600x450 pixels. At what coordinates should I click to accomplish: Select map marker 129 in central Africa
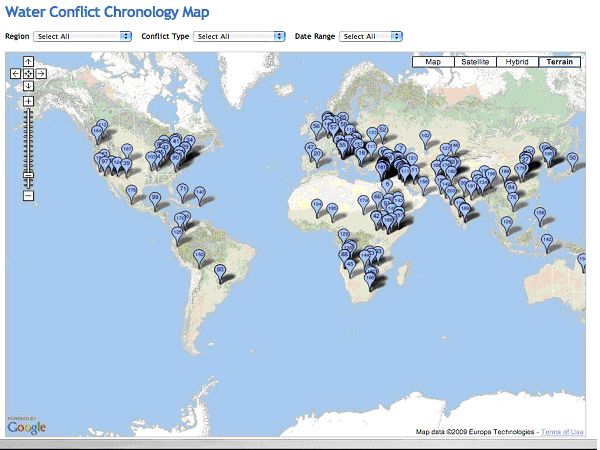(x=344, y=236)
